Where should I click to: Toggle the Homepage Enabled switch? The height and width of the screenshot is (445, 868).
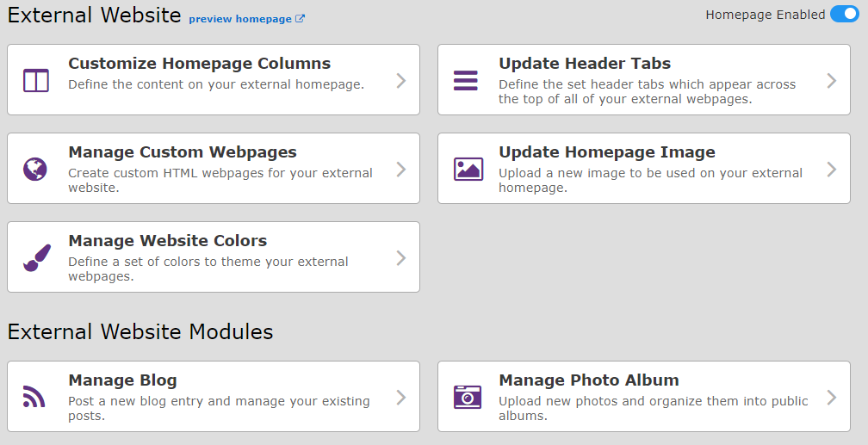pyautogui.click(x=845, y=15)
